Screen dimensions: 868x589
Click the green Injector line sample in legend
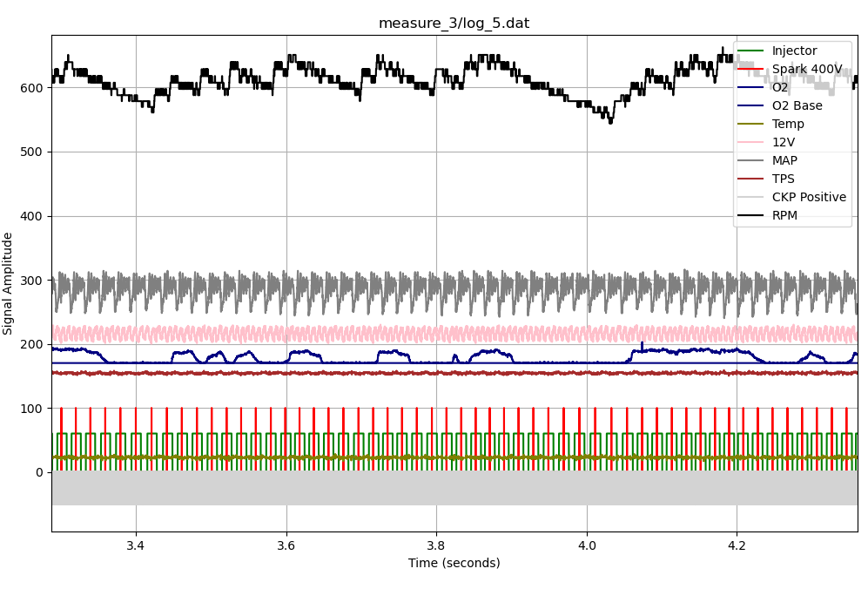coord(751,50)
